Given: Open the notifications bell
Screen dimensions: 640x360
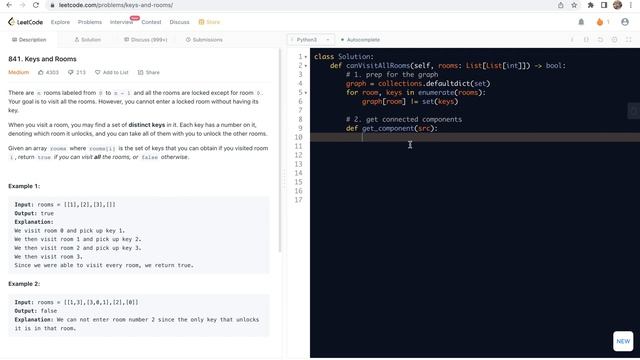Looking at the screenshot, I should 581,22.
